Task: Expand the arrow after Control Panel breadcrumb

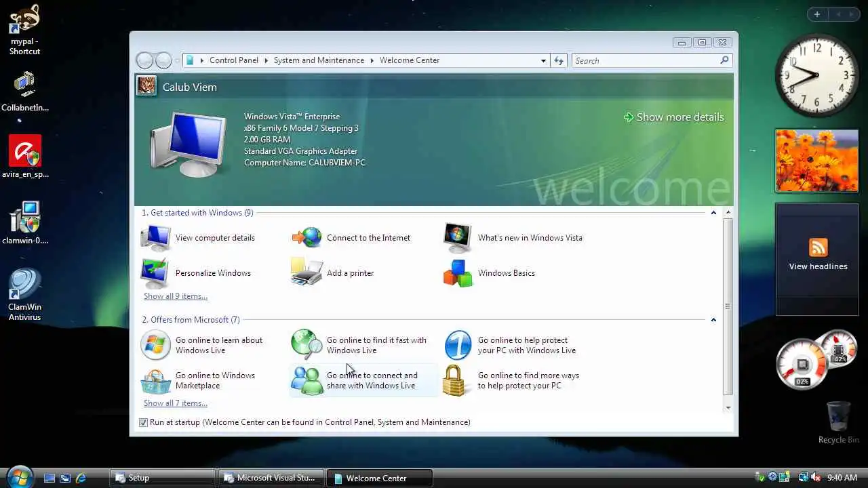Action: click(x=266, y=60)
